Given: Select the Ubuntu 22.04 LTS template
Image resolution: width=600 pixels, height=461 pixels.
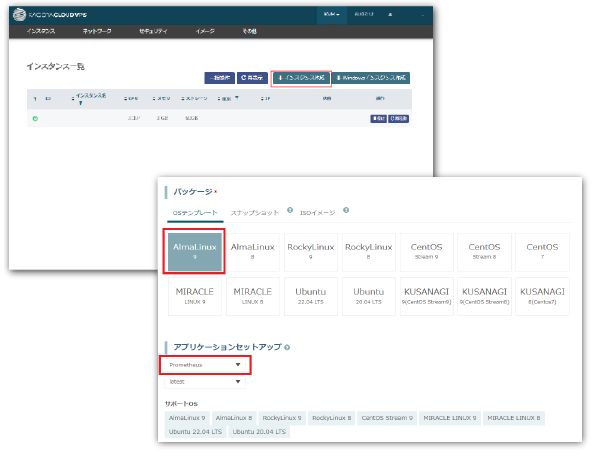Looking at the screenshot, I should [313, 296].
